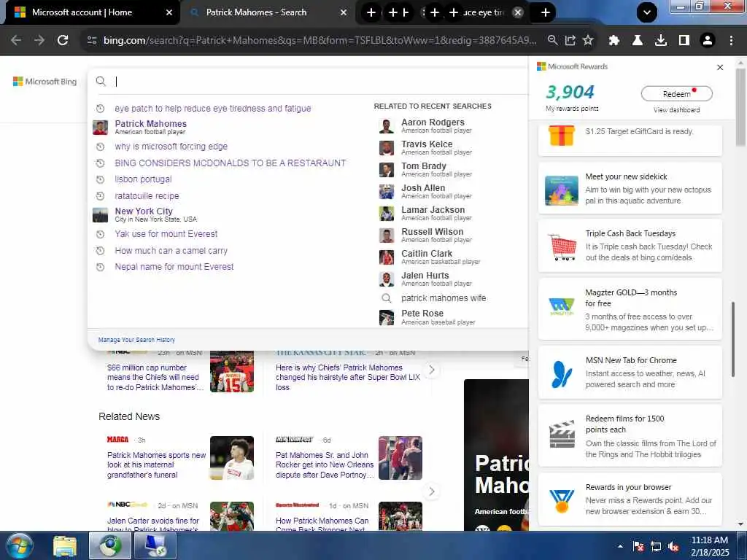Viewport: 747px width, 560px height.
Task: Open View dashboard link
Action: click(x=676, y=110)
